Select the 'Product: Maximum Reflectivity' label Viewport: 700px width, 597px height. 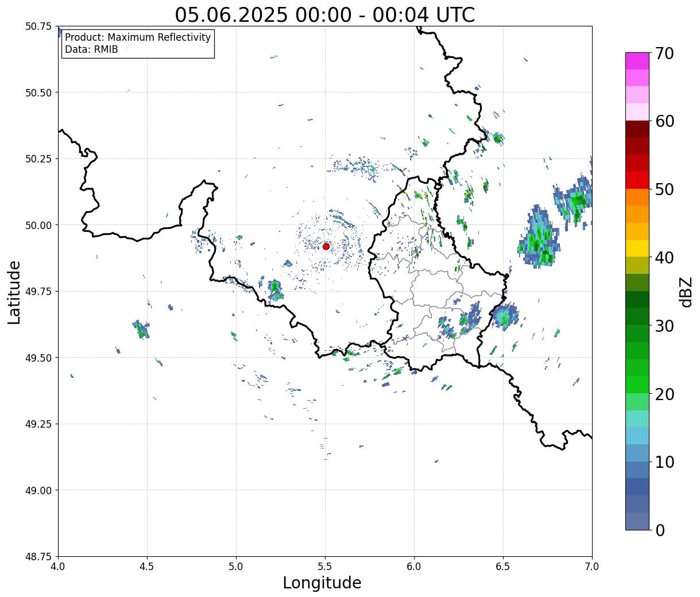[x=138, y=37]
